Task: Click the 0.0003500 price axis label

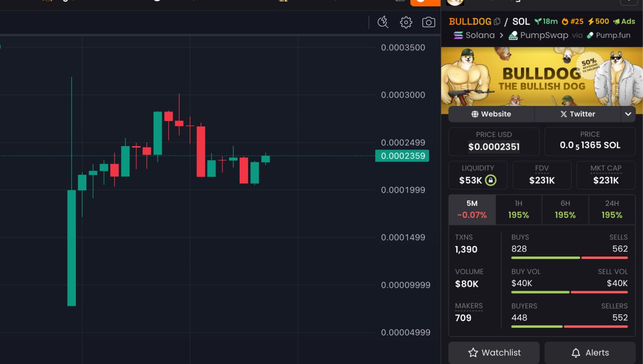Action: coord(403,48)
